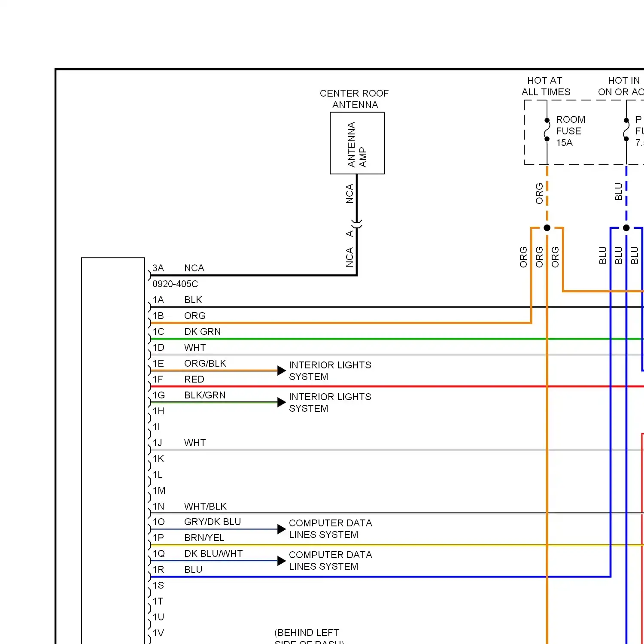Screen dimensions: 644x644
Task: Click the NCA text beside pin 3A
Action: pos(194,268)
